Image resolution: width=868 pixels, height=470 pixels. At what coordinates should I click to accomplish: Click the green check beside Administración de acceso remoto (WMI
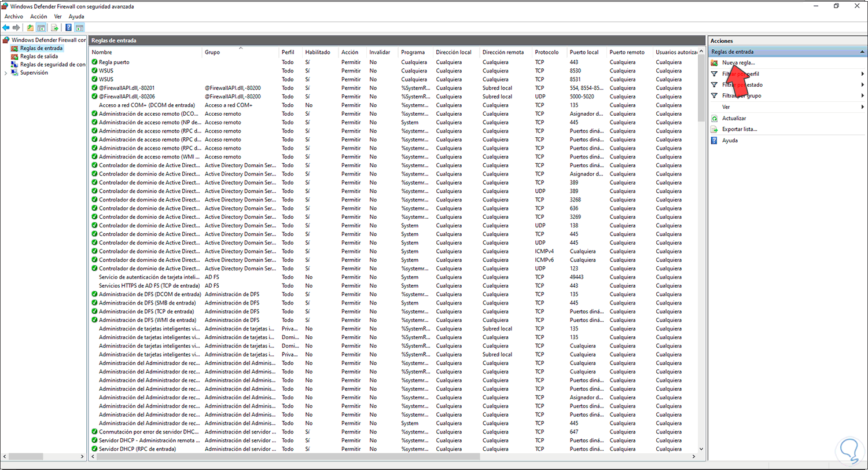point(94,156)
